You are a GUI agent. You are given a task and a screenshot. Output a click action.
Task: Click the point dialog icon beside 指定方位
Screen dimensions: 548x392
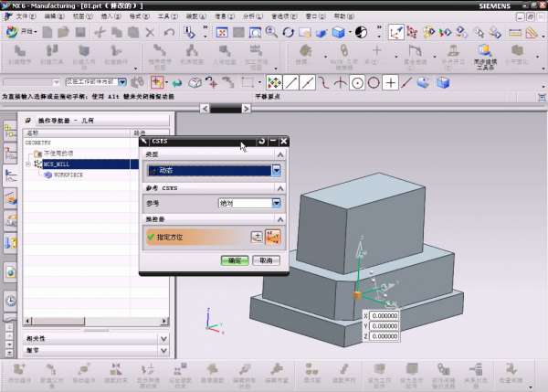(x=257, y=237)
